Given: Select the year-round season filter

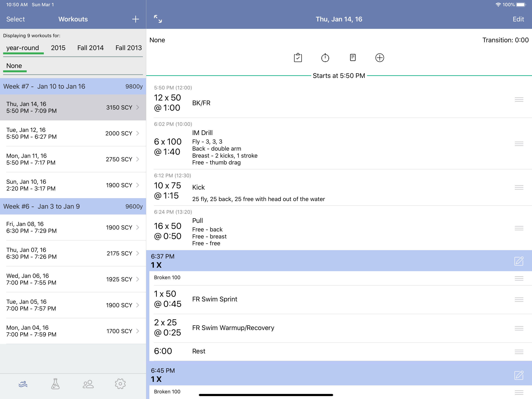Looking at the screenshot, I should click(23, 48).
